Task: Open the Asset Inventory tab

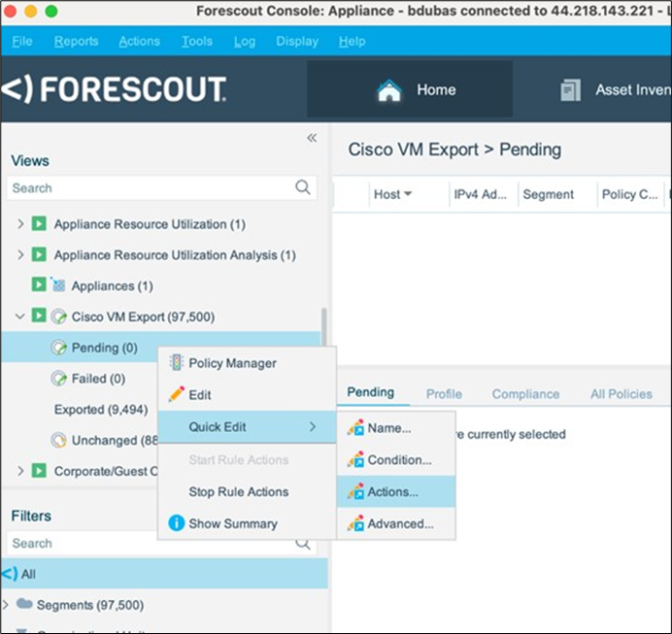Action: [x=617, y=89]
